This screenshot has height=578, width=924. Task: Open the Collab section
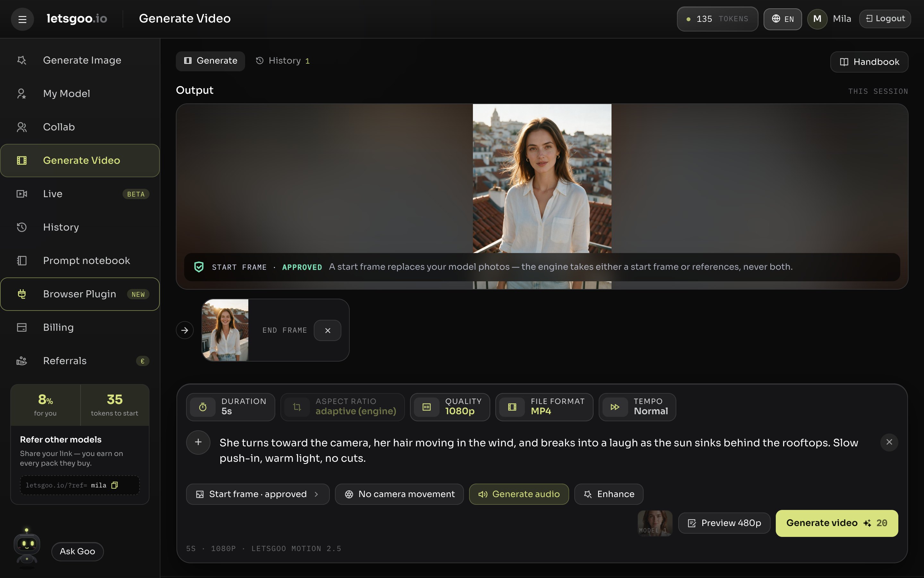tap(80, 127)
